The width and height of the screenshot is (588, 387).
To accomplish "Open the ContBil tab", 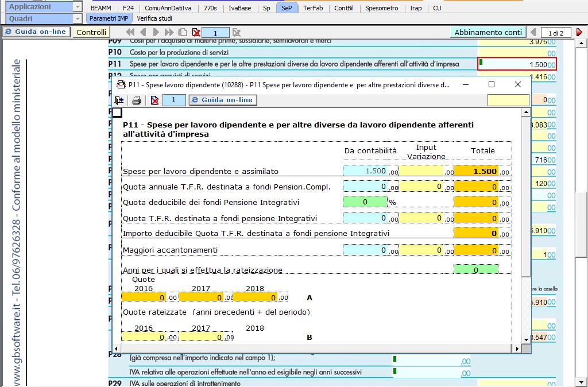I will (344, 8).
